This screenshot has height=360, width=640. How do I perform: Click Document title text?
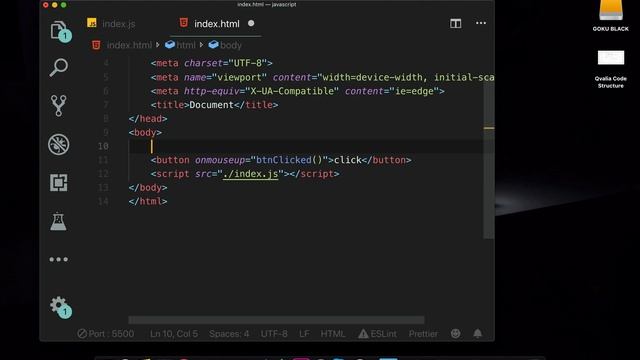(x=211, y=105)
